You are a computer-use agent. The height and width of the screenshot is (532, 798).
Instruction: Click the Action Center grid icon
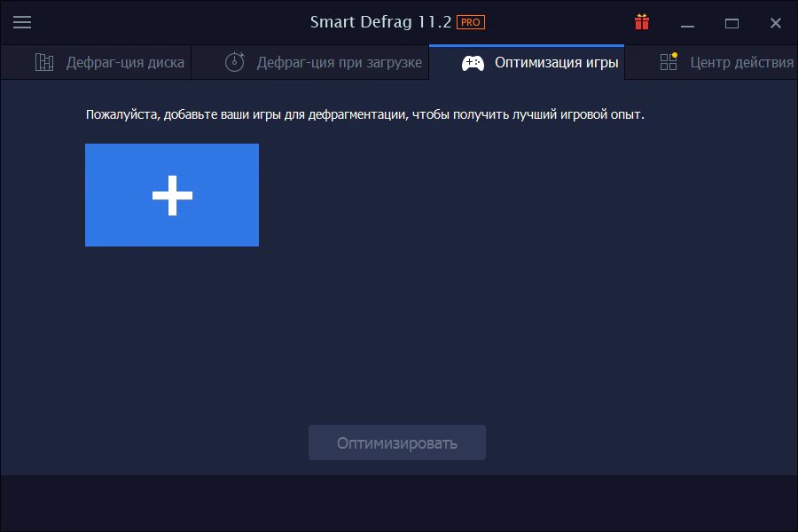[669, 62]
